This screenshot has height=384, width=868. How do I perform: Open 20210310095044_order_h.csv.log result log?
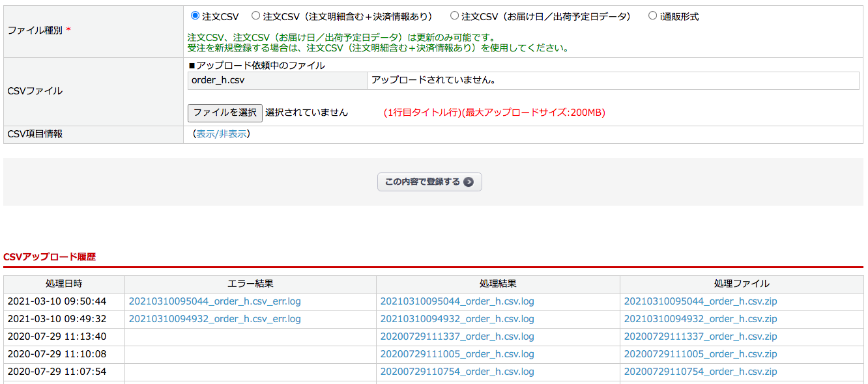(x=457, y=301)
